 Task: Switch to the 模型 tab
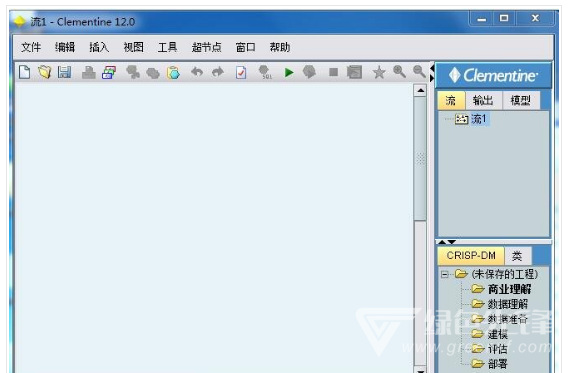click(521, 100)
